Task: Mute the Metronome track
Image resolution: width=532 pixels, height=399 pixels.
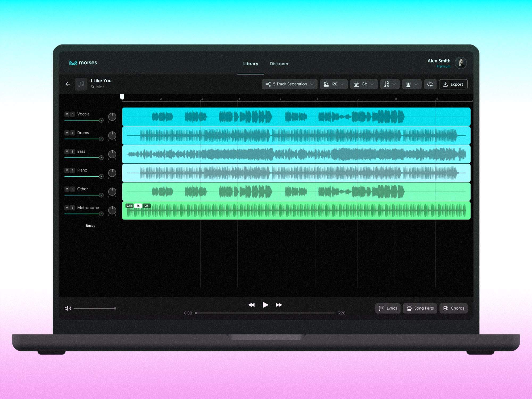Action: tap(67, 208)
